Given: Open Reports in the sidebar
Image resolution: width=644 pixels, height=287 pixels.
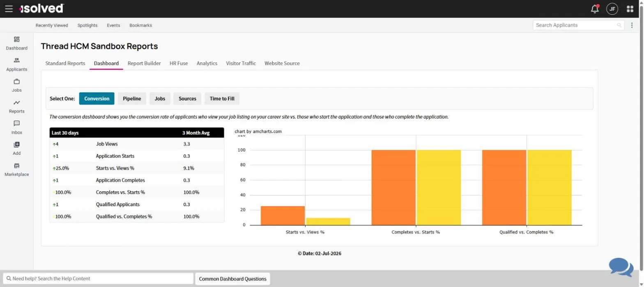Looking at the screenshot, I should [x=17, y=106].
